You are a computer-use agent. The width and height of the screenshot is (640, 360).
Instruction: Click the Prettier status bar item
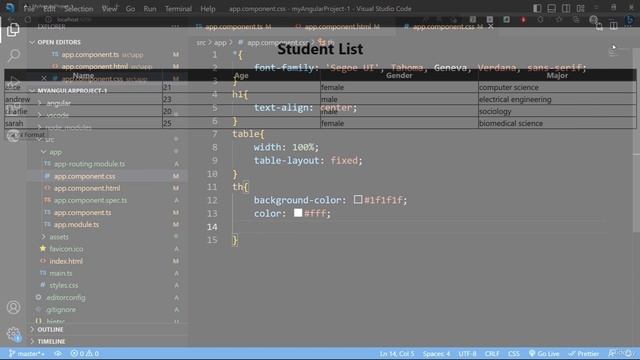point(584,353)
